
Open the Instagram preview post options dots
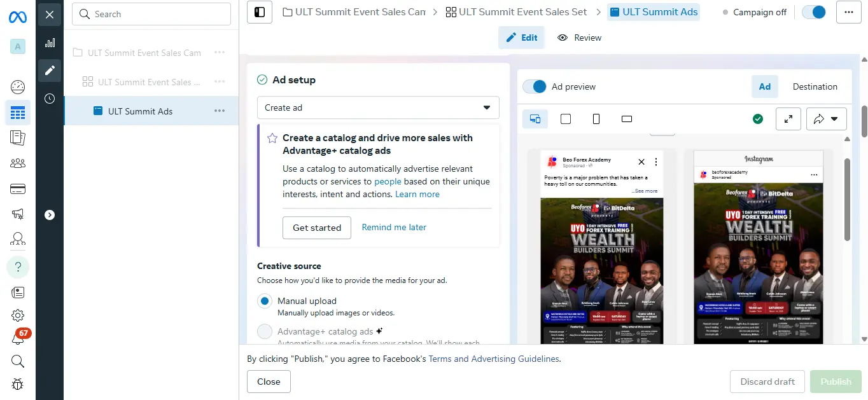(814, 175)
